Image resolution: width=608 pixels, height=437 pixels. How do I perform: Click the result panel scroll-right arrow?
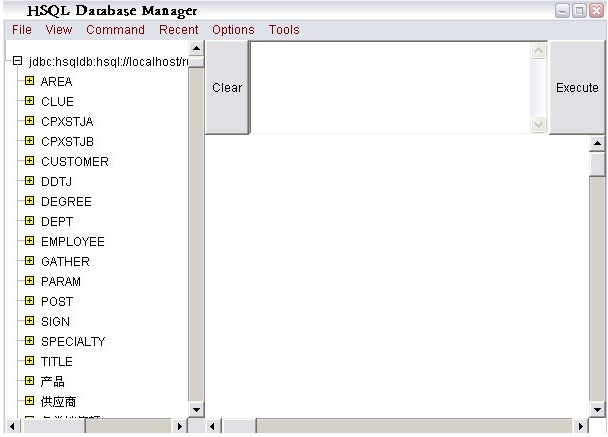tap(580, 426)
